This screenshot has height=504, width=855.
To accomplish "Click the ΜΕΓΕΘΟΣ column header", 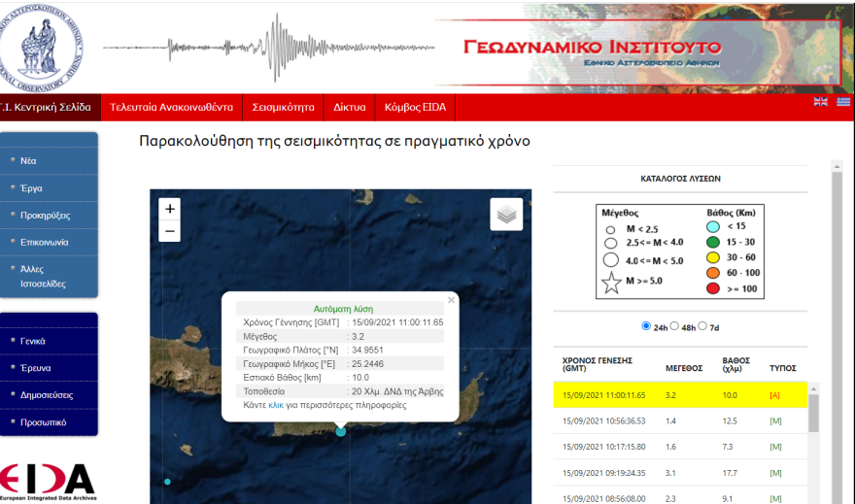I will point(684,368).
